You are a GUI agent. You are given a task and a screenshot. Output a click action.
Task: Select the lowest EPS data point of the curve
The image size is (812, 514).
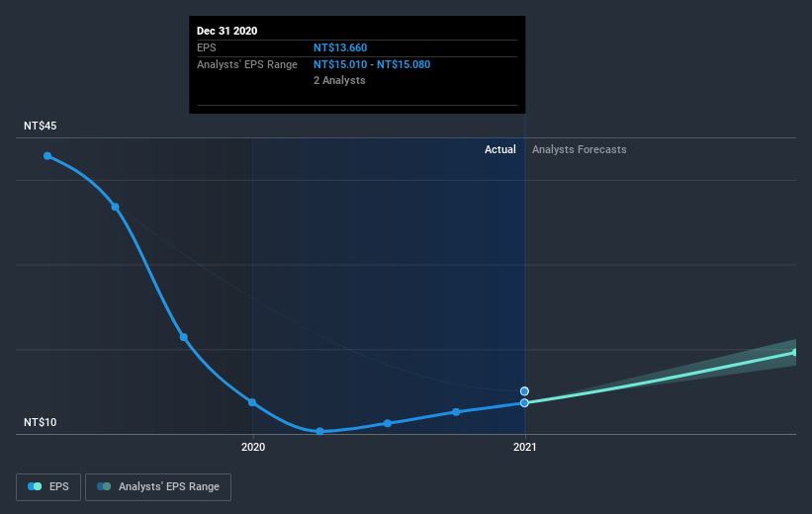point(320,431)
